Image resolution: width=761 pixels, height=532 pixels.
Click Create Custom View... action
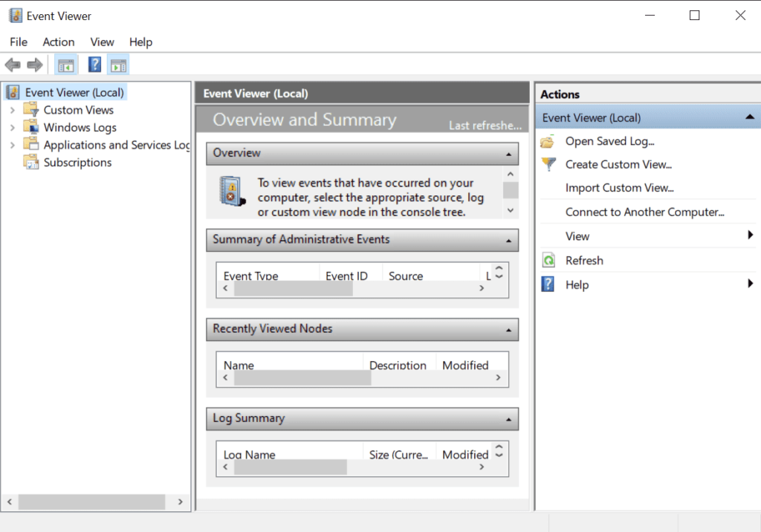(x=618, y=164)
